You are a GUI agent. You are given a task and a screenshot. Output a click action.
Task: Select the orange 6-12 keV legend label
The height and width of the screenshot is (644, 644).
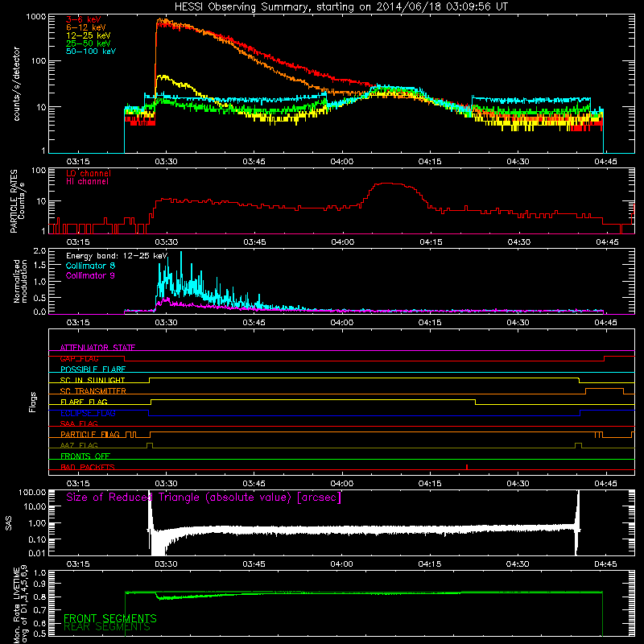pyautogui.click(x=85, y=27)
